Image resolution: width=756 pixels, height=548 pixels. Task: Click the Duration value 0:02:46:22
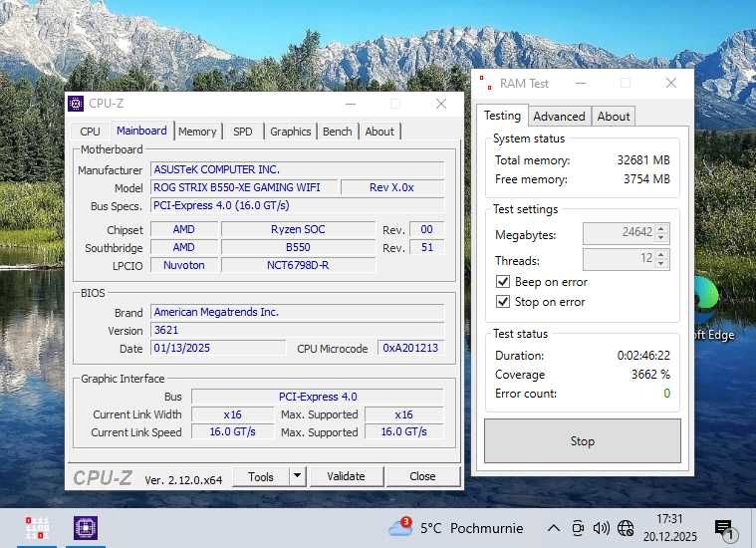643,355
